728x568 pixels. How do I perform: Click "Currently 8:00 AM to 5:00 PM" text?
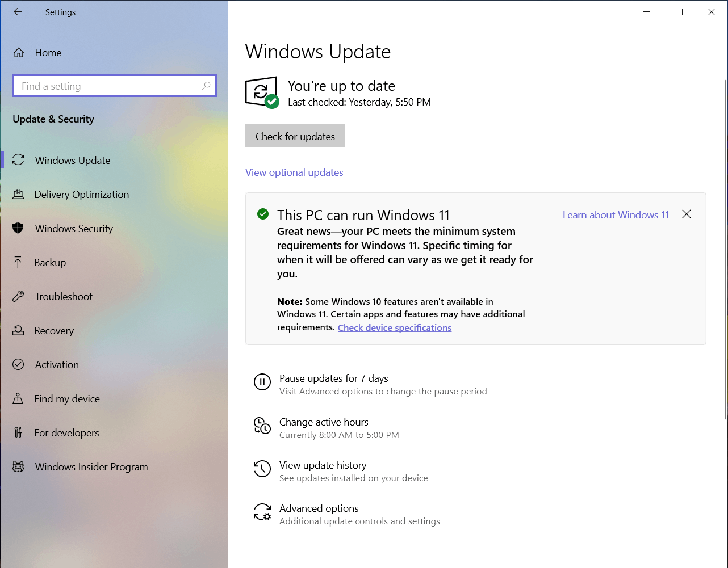click(339, 435)
